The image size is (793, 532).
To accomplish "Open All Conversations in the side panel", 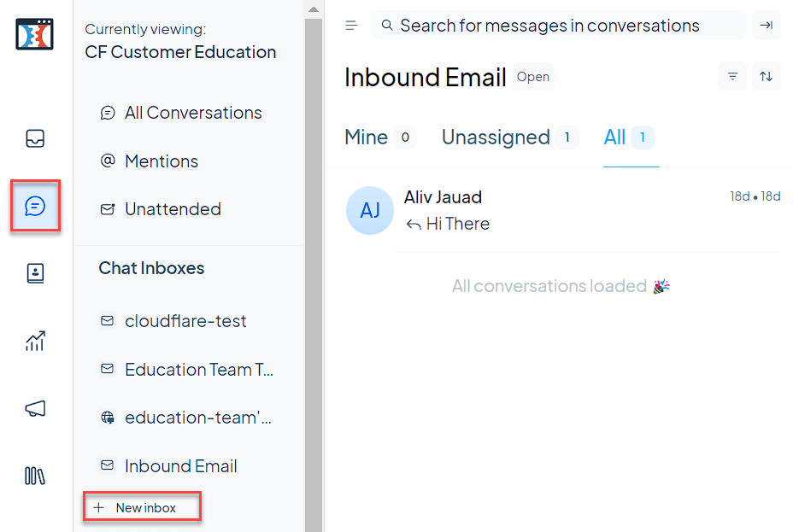I will (x=193, y=112).
